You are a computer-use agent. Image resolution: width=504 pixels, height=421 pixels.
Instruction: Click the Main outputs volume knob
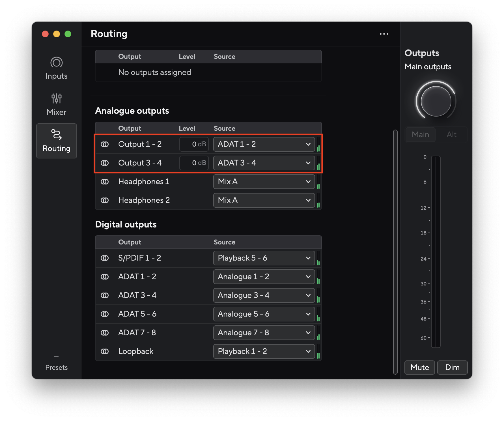[436, 101]
